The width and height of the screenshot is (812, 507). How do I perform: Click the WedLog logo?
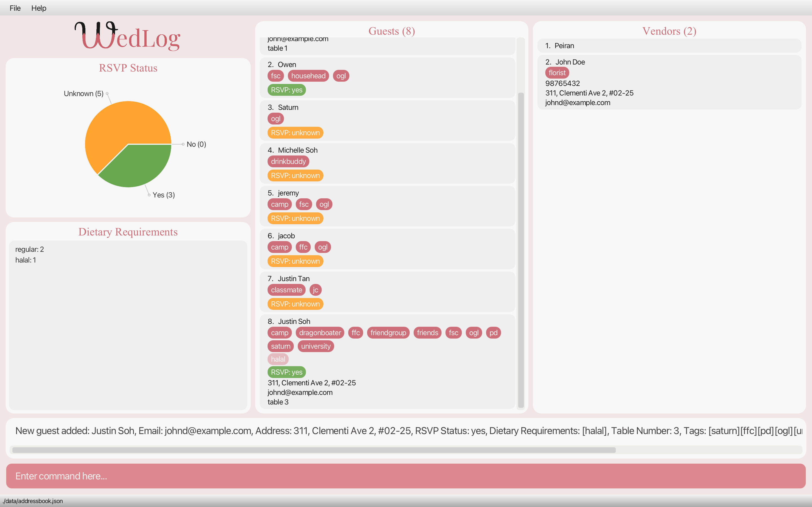point(127,37)
